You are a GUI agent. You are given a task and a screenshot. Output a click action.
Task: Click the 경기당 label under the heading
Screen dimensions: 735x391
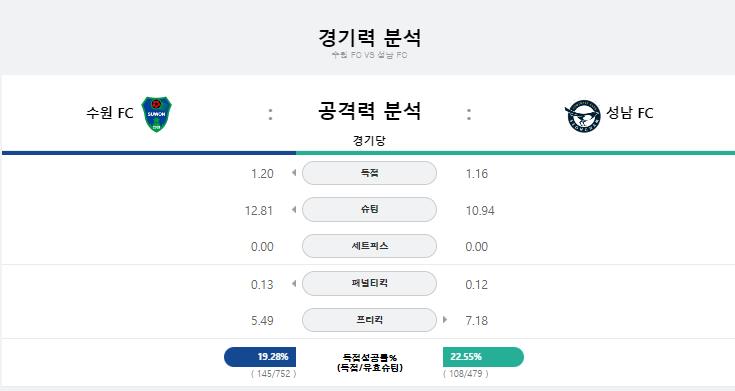click(369, 140)
